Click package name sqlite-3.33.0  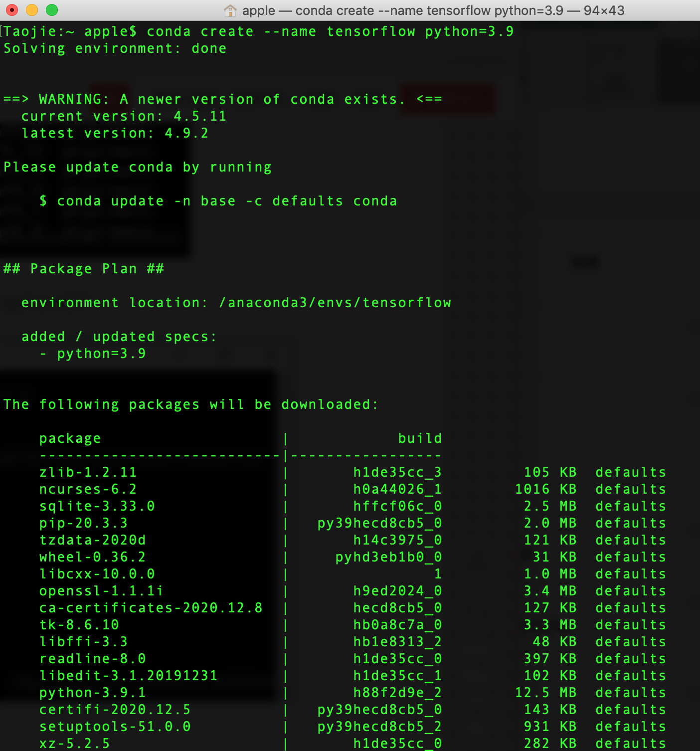[97, 506]
